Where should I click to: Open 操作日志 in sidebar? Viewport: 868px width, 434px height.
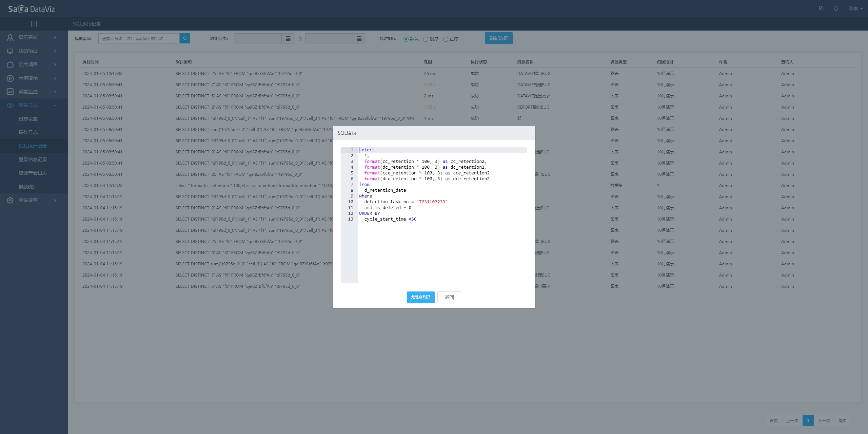28,132
